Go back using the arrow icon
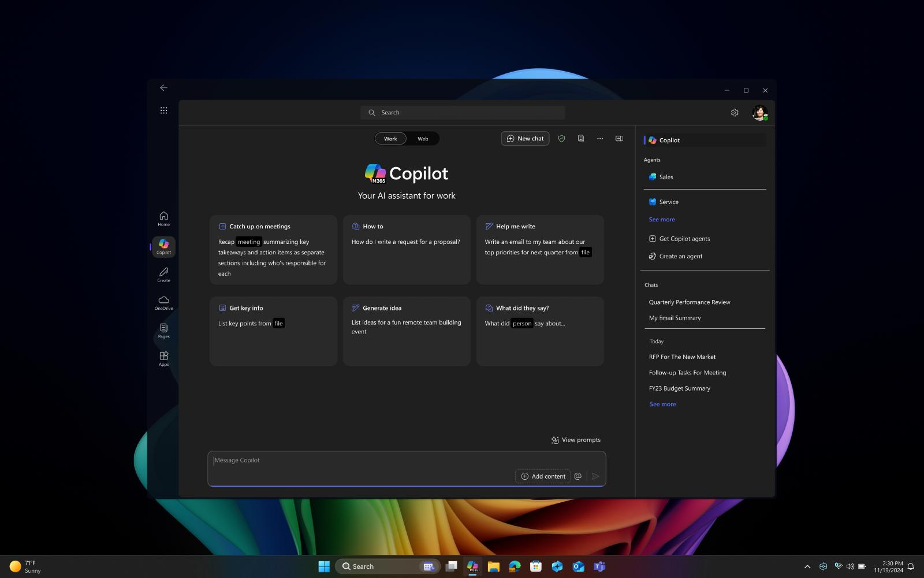Image resolution: width=924 pixels, height=578 pixels. click(x=163, y=88)
